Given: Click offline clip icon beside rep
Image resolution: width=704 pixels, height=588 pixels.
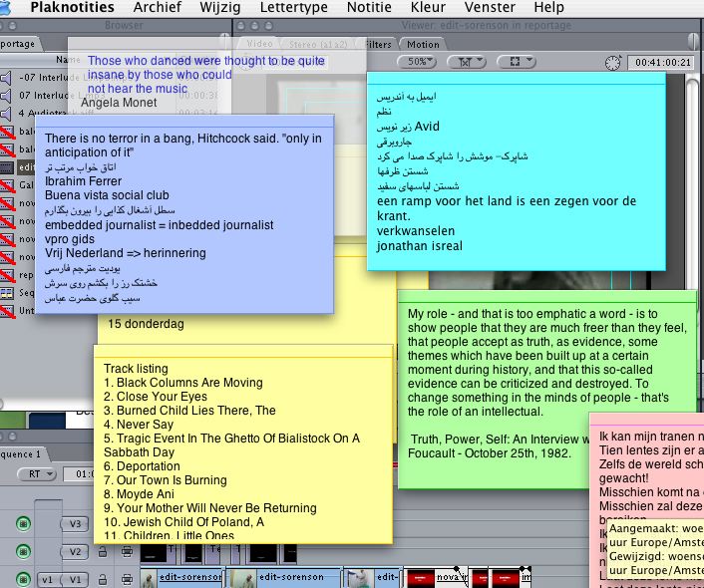Looking at the screenshot, I should tap(7, 275).
